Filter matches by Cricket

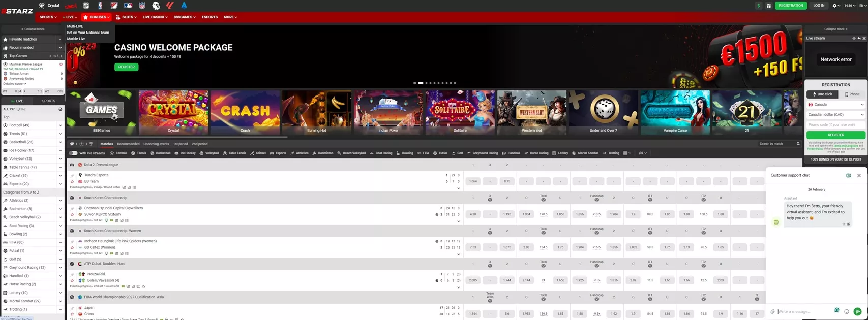[x=258, y=153]
